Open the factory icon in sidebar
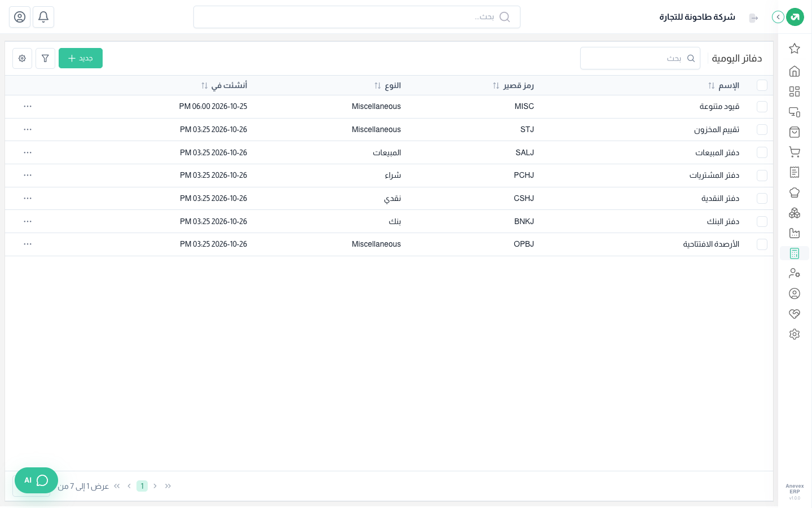The image size is (812, 508). point(795,233)
